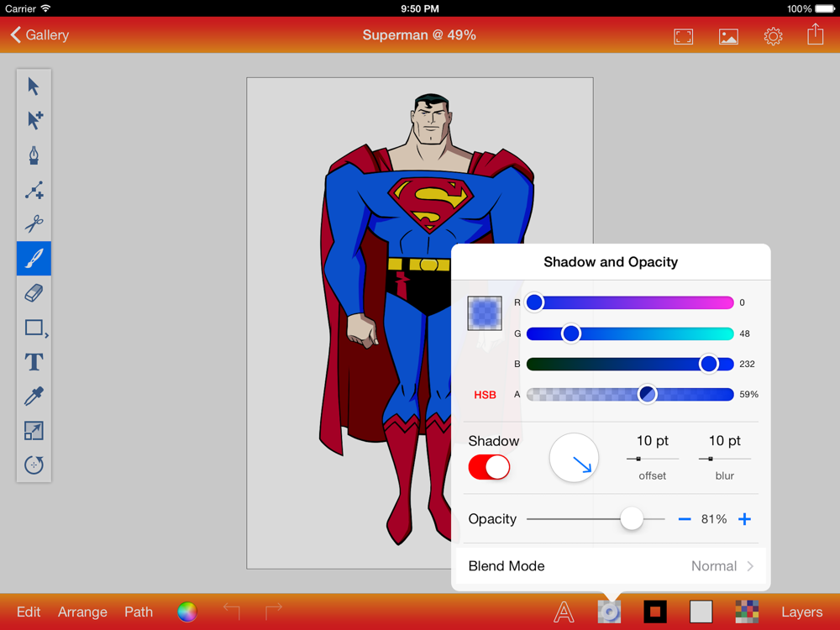Tap the shadow color preview swatch
The image size is (840, 630).
point(485,313)
